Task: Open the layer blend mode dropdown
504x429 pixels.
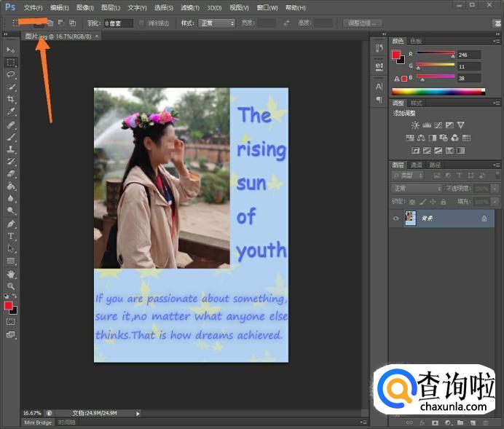Action: 417,189
